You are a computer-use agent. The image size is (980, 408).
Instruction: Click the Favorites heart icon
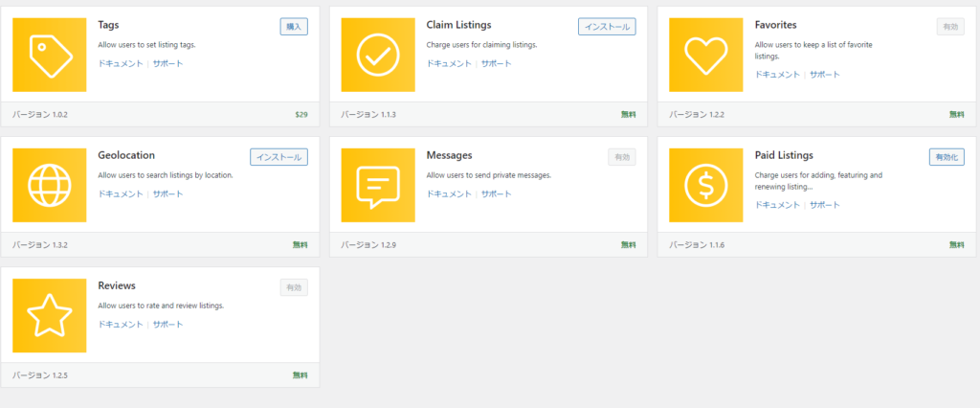[x=706, y=55]
